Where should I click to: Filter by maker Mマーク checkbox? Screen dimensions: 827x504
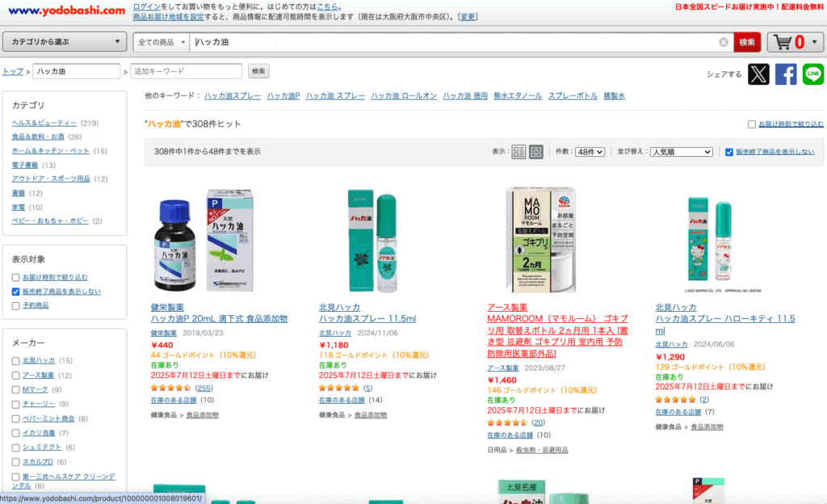(16, 389)
